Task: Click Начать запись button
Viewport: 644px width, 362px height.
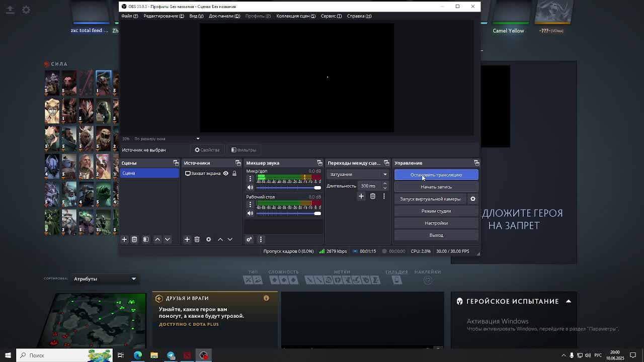Action: (436, 187)
